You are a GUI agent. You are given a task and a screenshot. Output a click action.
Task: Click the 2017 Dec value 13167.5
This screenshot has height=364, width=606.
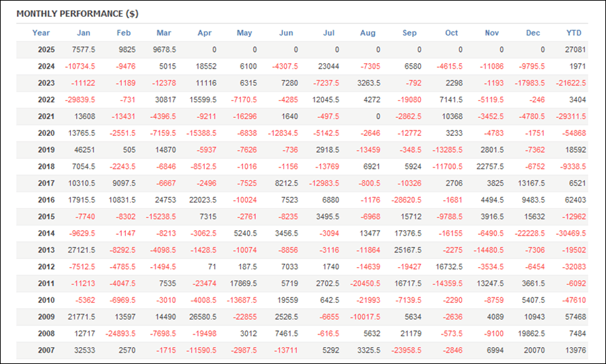pos(531,183)
